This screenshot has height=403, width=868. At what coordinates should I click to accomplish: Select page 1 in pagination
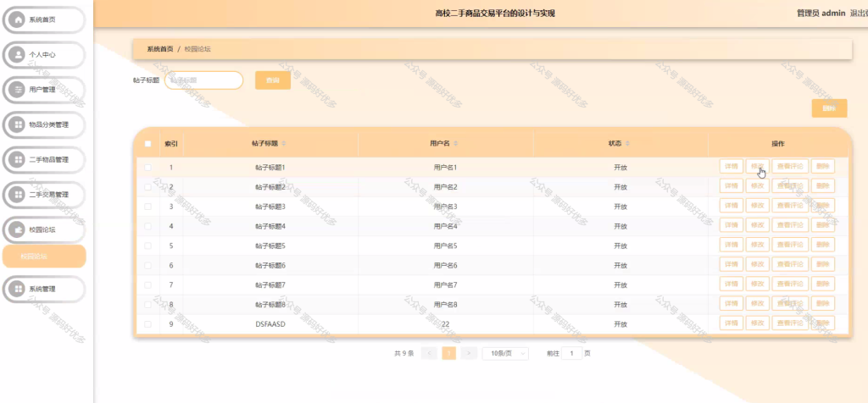[449, 353]
